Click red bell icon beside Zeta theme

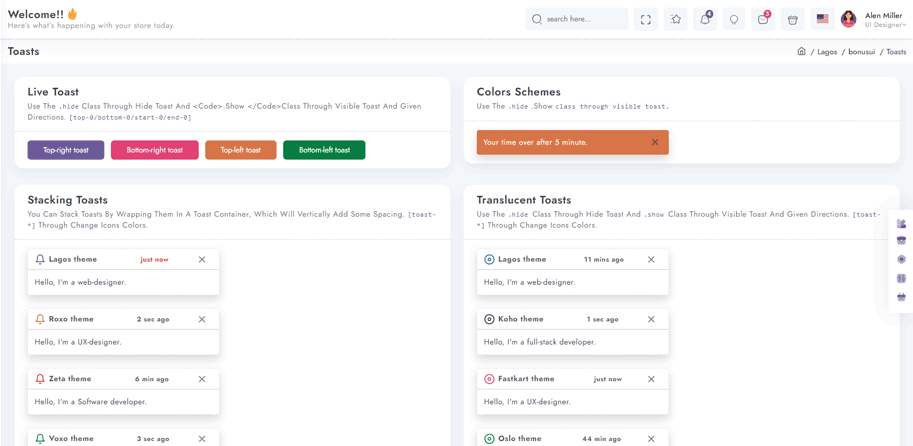point(40,379)
